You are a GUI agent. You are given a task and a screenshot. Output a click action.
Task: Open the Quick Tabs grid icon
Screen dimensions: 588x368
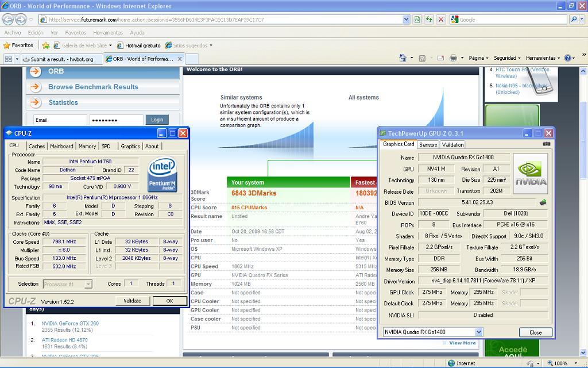click(8, 59)
